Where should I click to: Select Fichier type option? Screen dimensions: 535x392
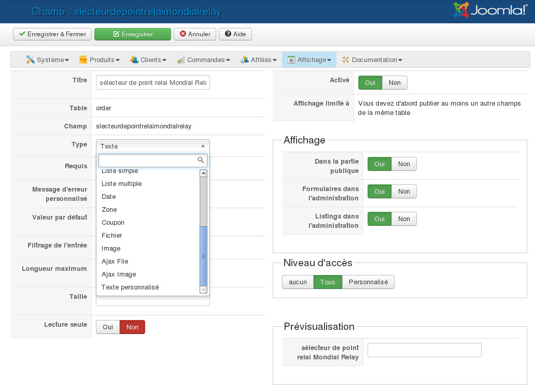[x=148, y=235]
